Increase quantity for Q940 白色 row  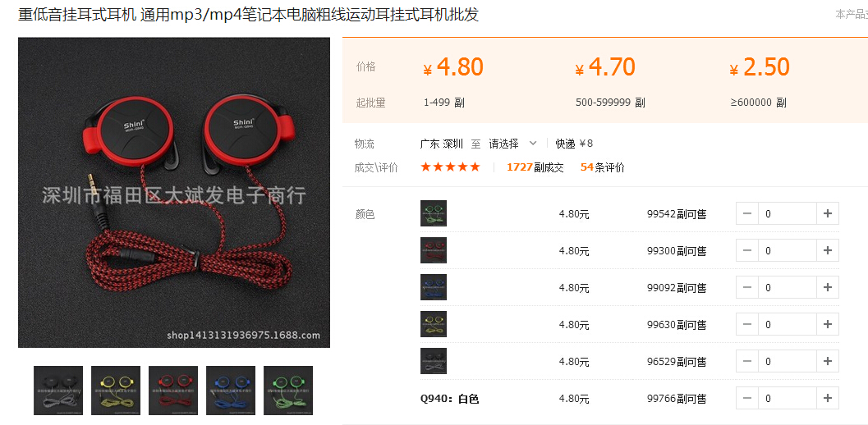tap(828, 398)
